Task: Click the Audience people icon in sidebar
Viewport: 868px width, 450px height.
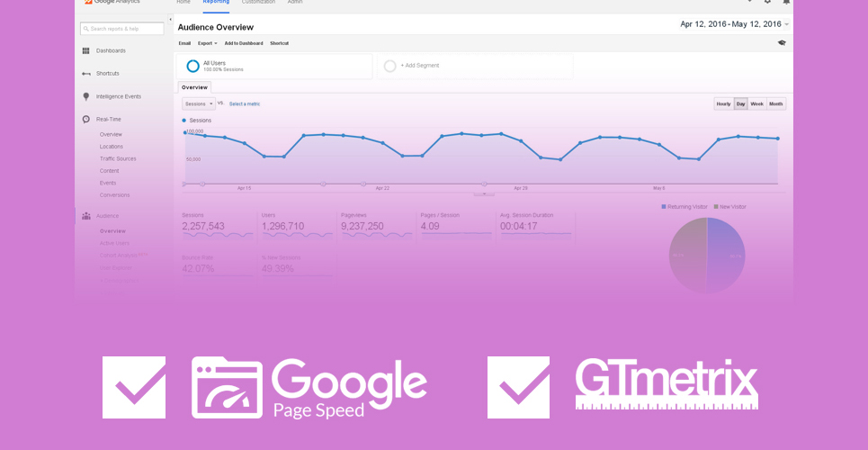Action: (85, 216)
